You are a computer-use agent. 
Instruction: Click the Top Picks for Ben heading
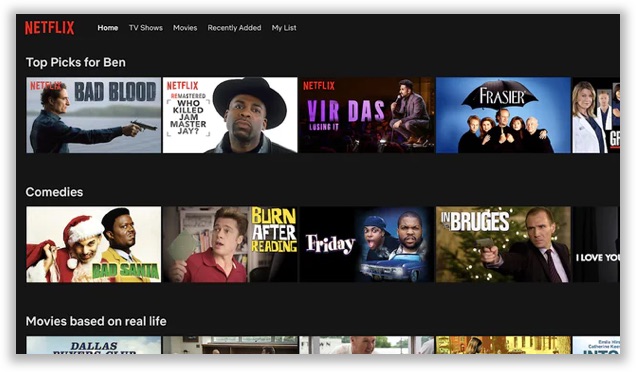(x=75, y=62)
